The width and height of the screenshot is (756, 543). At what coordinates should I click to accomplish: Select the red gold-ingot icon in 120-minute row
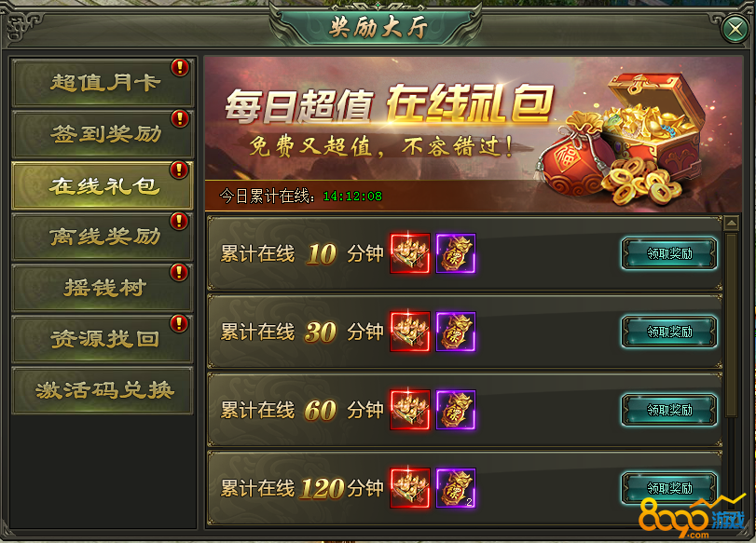point(410,488)
